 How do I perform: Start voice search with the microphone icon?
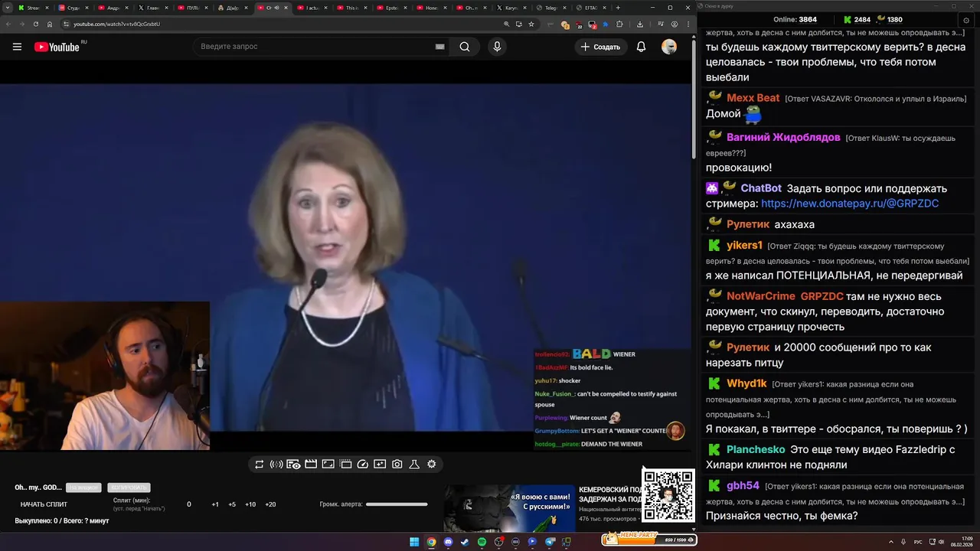[x=497, y=47]
